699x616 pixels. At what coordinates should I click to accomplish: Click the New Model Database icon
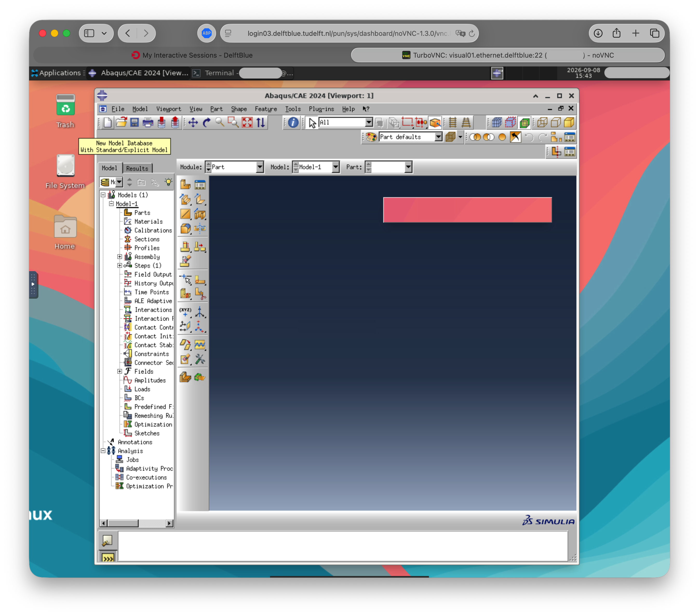108,122
